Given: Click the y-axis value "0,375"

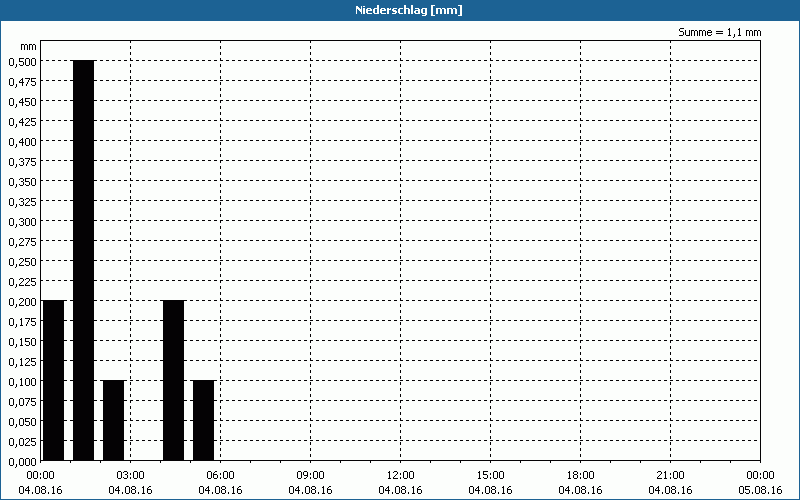Looking at the screenshot, I should (22, 162).
